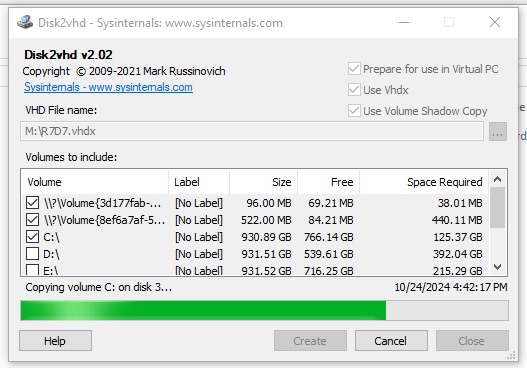Click the VHD File name input field
Screen dimensions: 527x368
252,131
